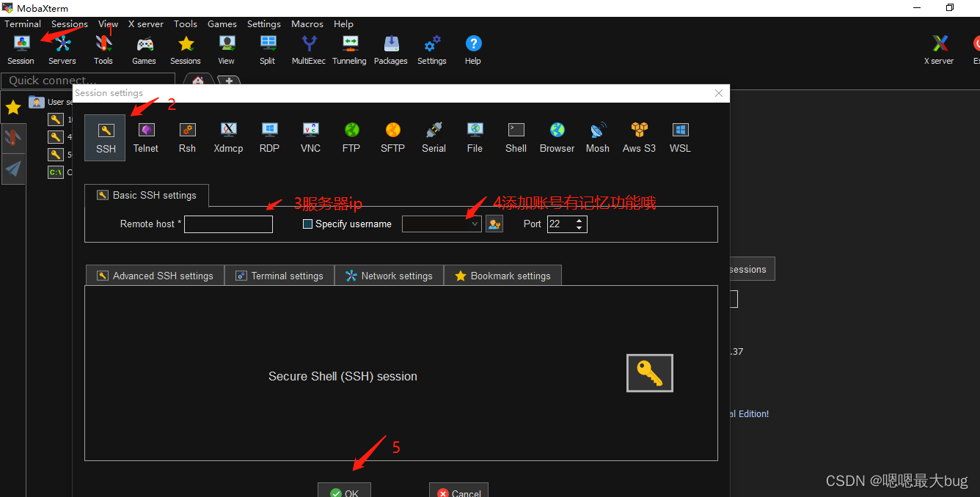Screen dimensions: 980x497
Task: Click the Sessions star toolbar icon
Action: tap(186, 50)
